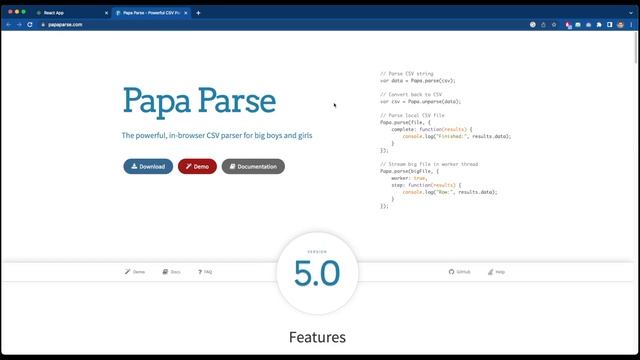Open the Extensions puzzle icon
640x360 pixels.
click(599, 24)
